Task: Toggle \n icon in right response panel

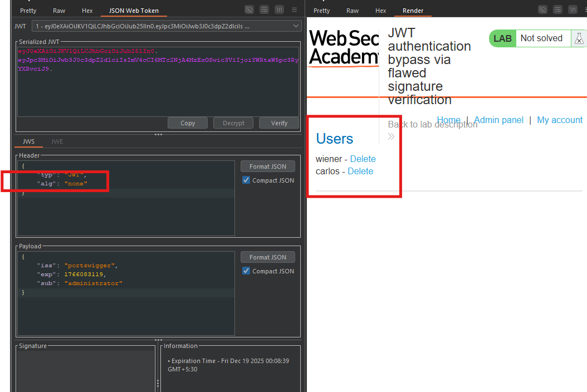Action: (x=573, y=9)
